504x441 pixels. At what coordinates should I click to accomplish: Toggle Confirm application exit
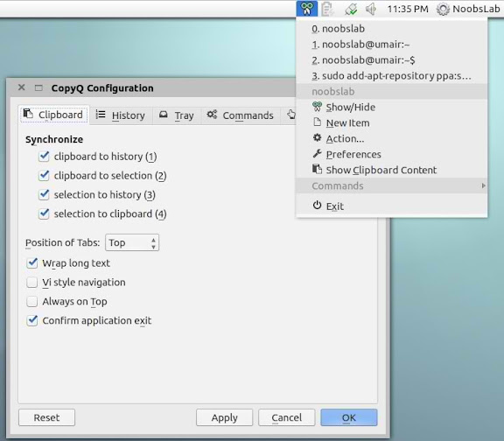point(32,320)
